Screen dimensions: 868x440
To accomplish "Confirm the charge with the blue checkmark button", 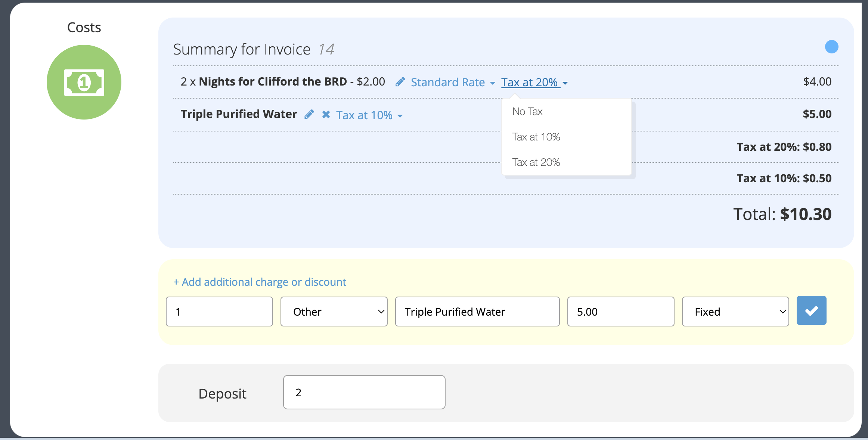I will pos(811,311).
